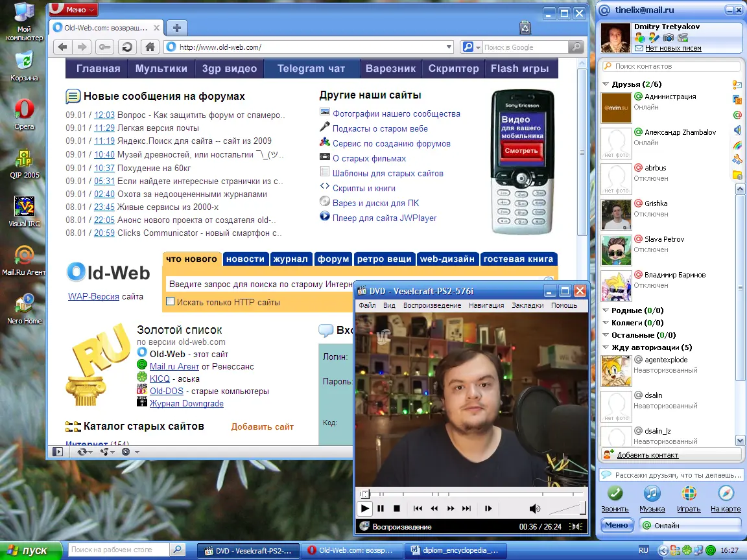Click the Добавить сайт link
Image resolution: width=747 pixels, height=560 pixels.
pos(262,426)
